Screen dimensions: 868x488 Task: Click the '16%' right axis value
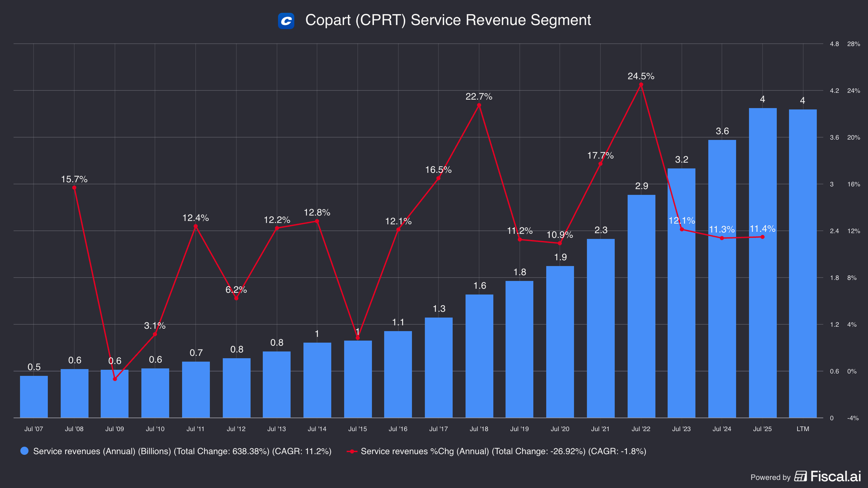(x=853, y=184)
